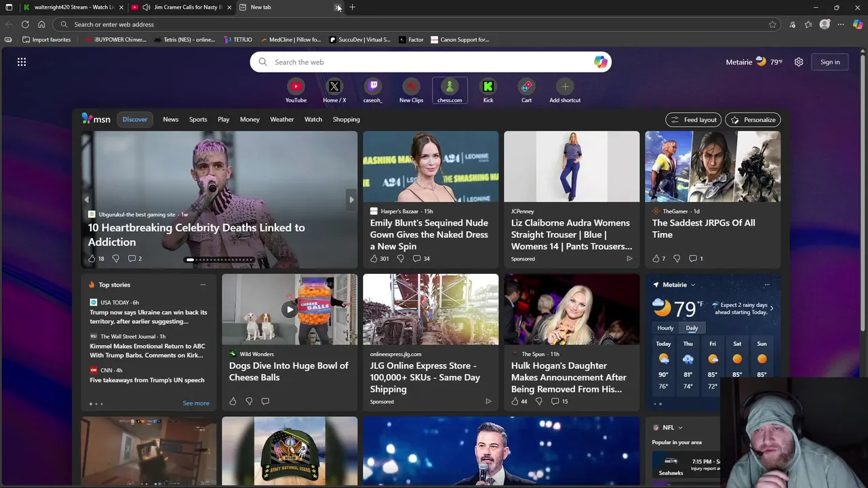Add this page to favorites star
The height and width of the screenshot is (488, 868).
click(772, 24)
